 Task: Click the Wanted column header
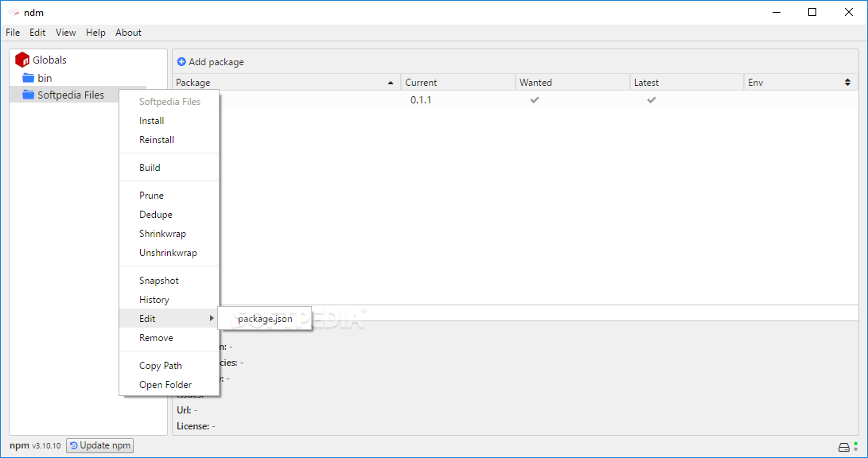coord(572,83)
